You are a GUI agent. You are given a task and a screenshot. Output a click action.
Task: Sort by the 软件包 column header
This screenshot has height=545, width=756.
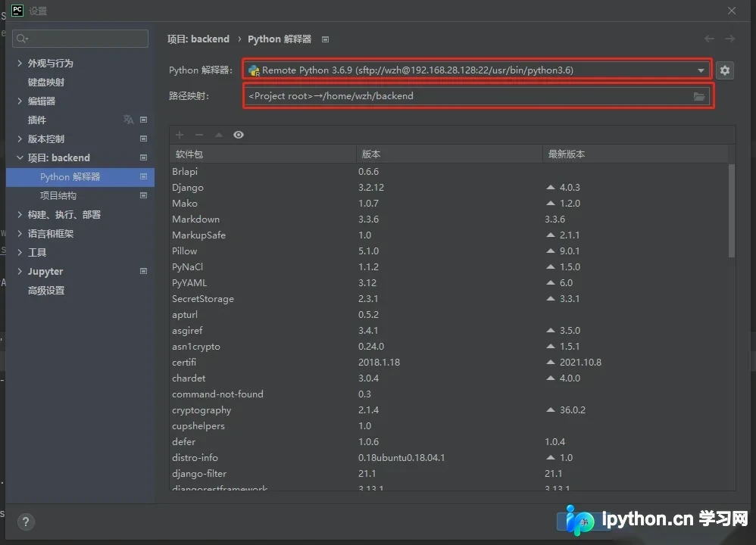(263, 154)
